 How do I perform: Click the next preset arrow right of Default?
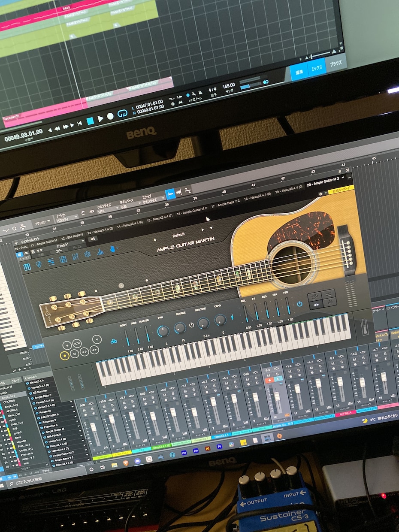pyautogui.click(x=203, y=229)
